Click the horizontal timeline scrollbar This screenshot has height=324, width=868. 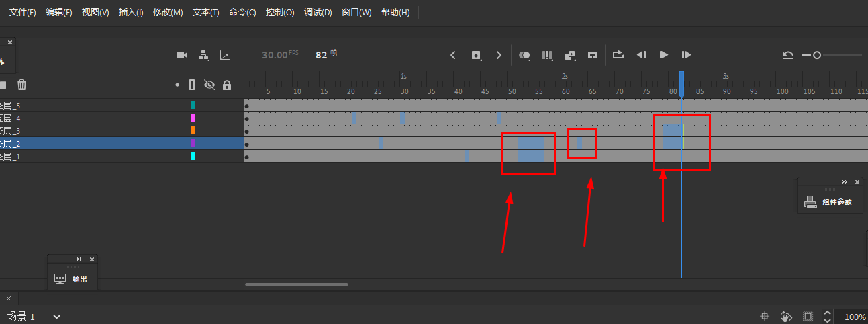[x=296, y=284]
